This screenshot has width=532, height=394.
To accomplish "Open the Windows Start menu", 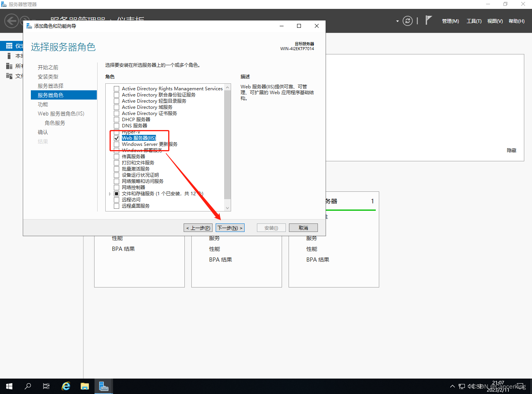I will point(9,386).
